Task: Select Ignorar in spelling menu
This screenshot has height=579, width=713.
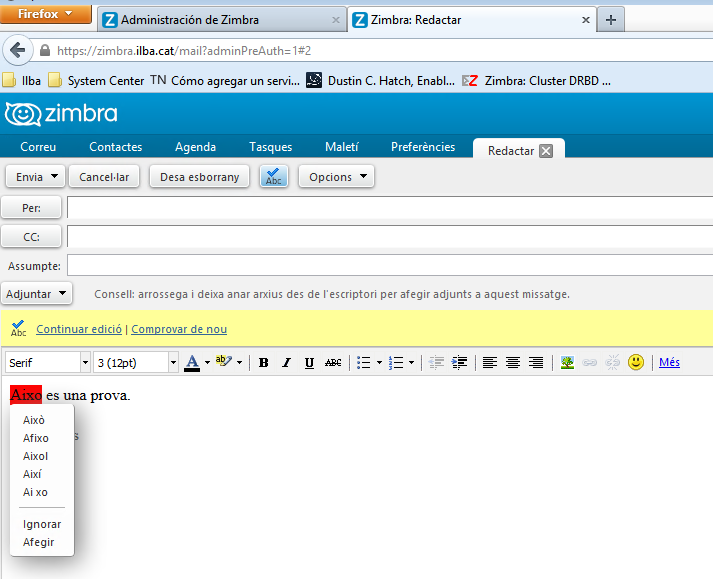Action: (x=42, y=524)
